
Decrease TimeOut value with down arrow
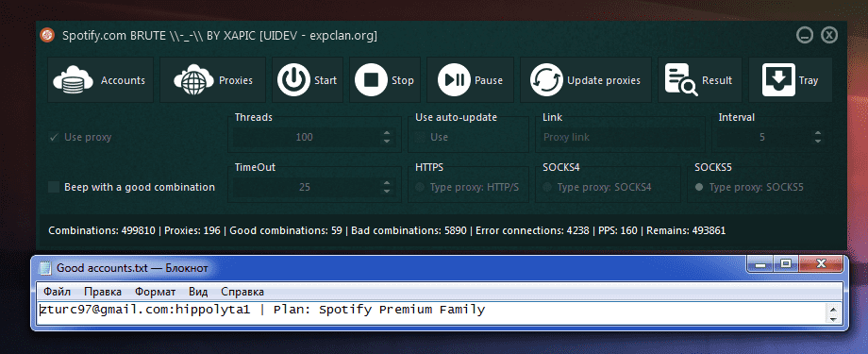tap(387, 192)
